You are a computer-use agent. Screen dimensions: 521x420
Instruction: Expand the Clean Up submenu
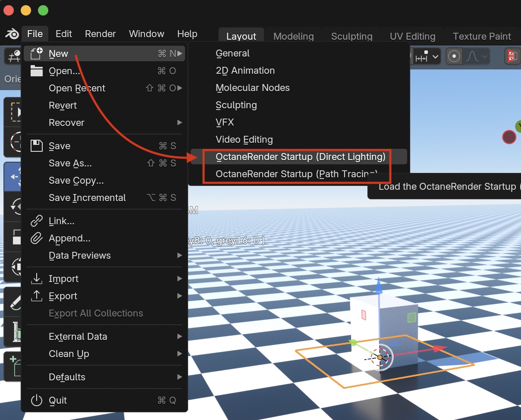click(104, 354)
